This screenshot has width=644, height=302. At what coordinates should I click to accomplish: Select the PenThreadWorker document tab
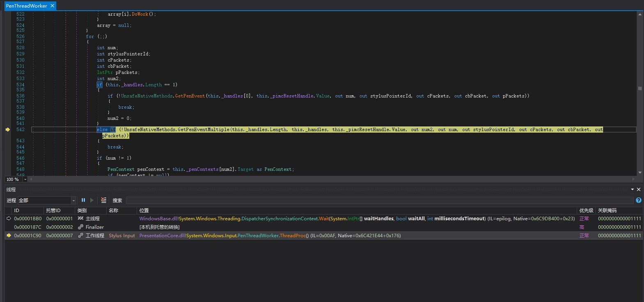pyautogui.click(x=26, y=6)
